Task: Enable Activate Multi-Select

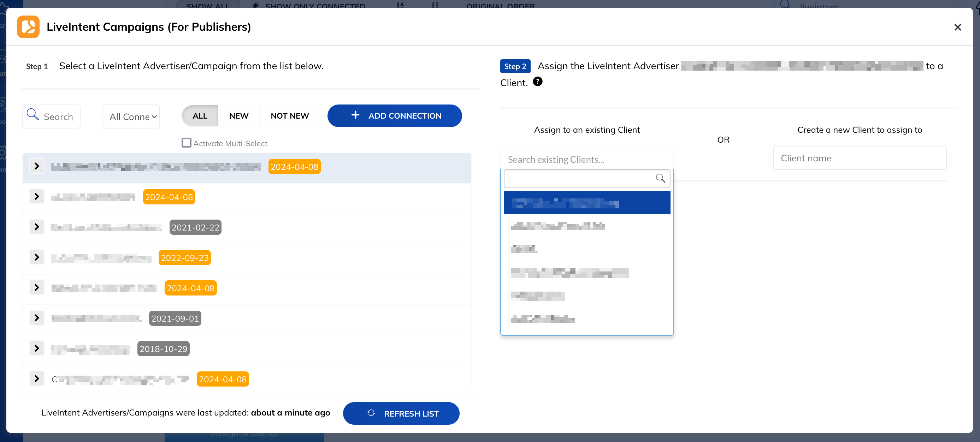Action: tap(186, 143)
